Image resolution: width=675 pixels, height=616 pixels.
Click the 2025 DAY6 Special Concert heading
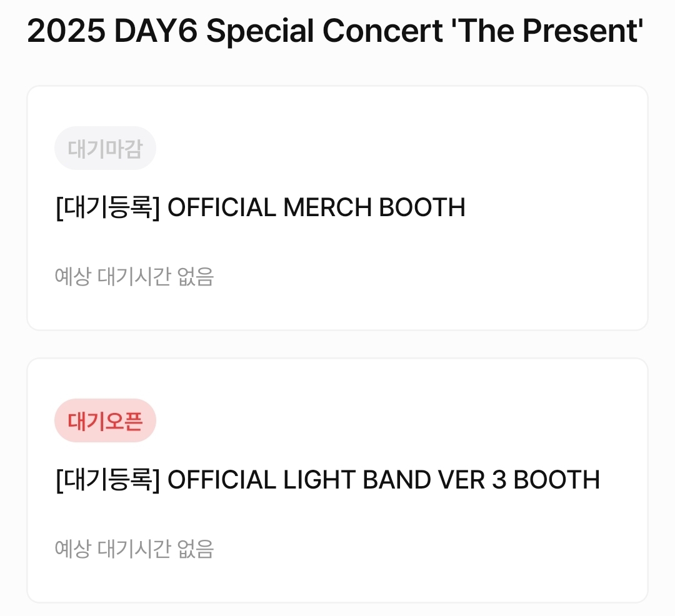[335, 31]
